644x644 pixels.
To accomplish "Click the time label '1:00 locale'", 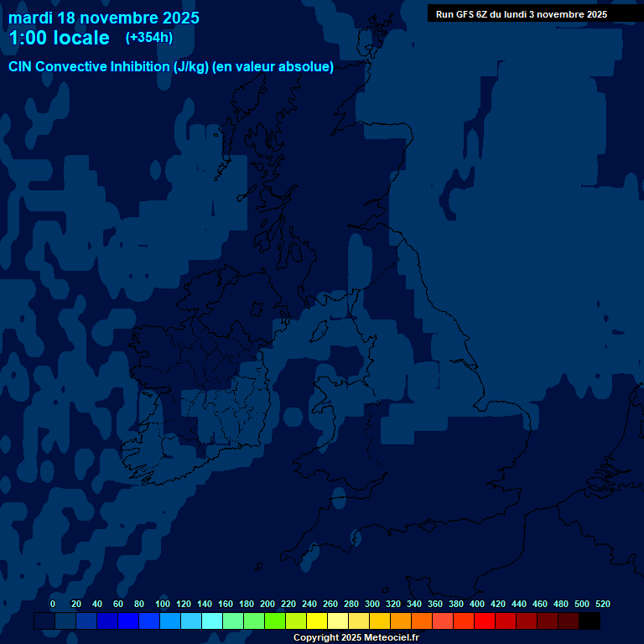I will (x=60, y=38).
